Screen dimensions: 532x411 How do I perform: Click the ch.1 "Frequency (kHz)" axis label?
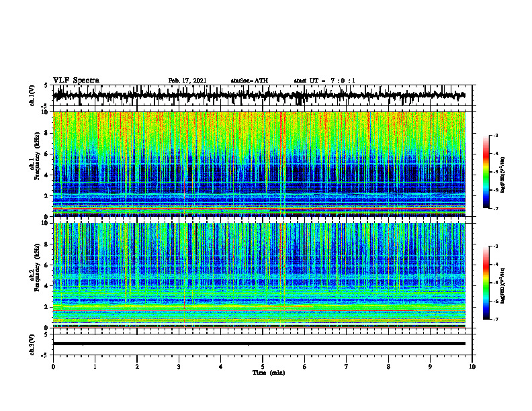point(37,156)
